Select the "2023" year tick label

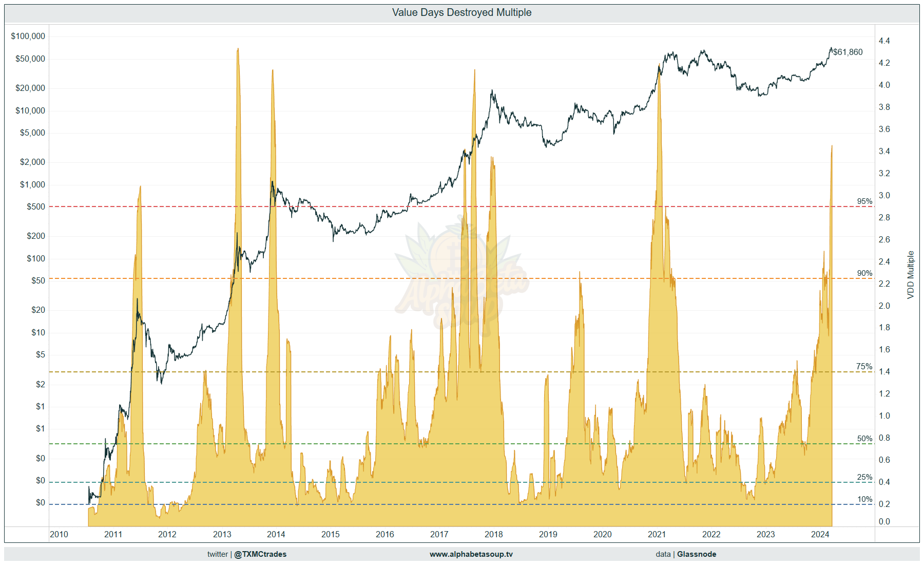click(766, 534)
